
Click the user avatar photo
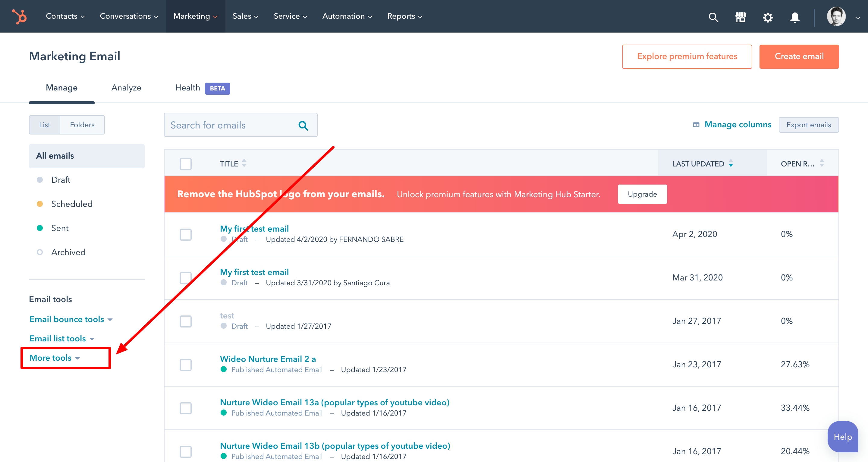coord(836,16)
